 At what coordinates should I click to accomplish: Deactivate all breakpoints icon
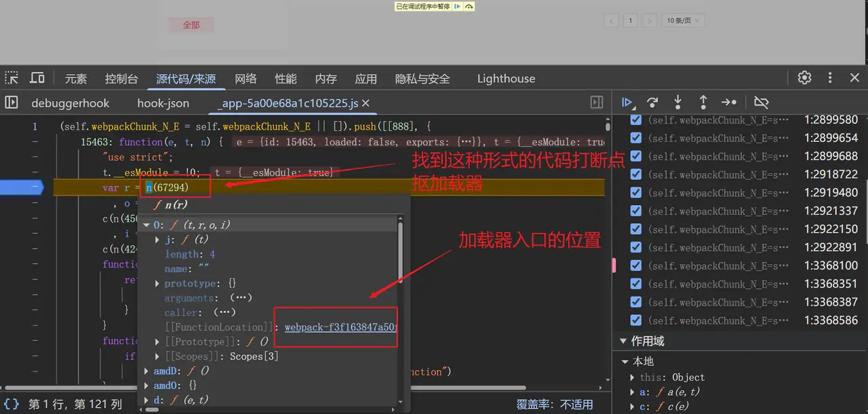click(761, 102)
